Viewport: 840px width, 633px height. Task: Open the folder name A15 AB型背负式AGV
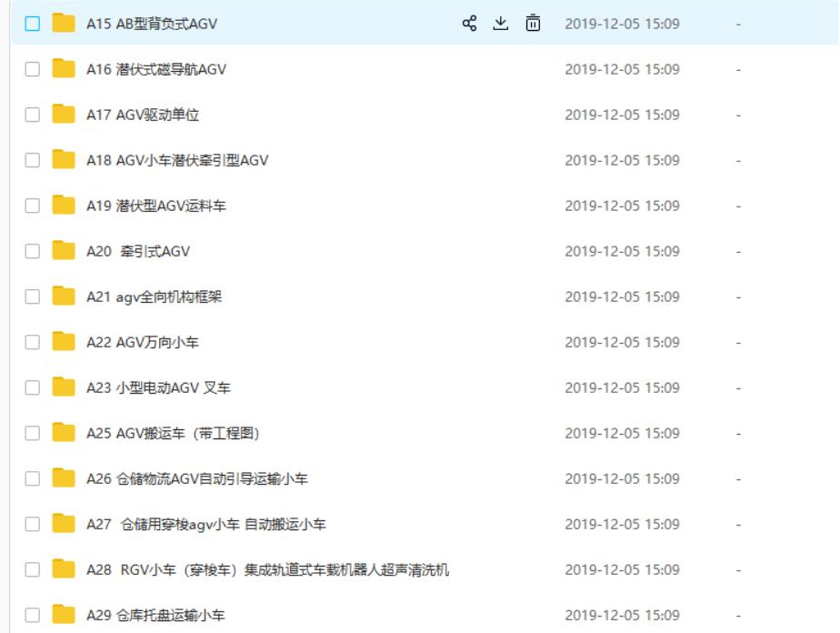point(152,24)
